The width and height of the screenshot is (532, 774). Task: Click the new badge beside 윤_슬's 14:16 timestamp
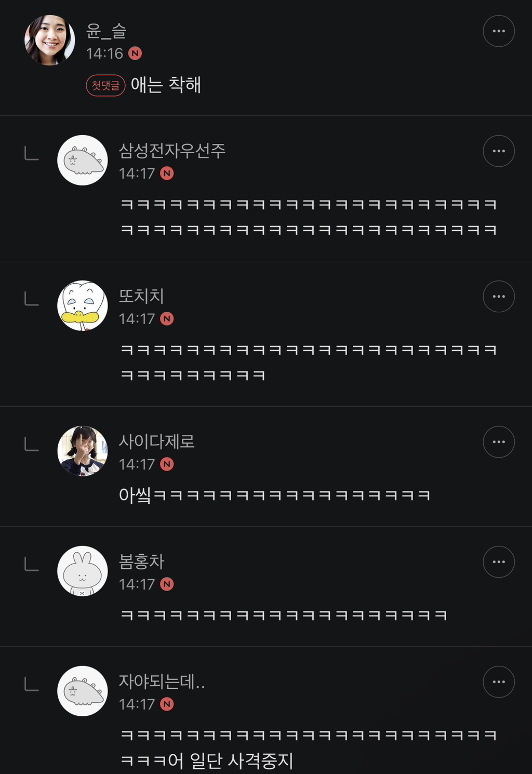tap(135, 54)
